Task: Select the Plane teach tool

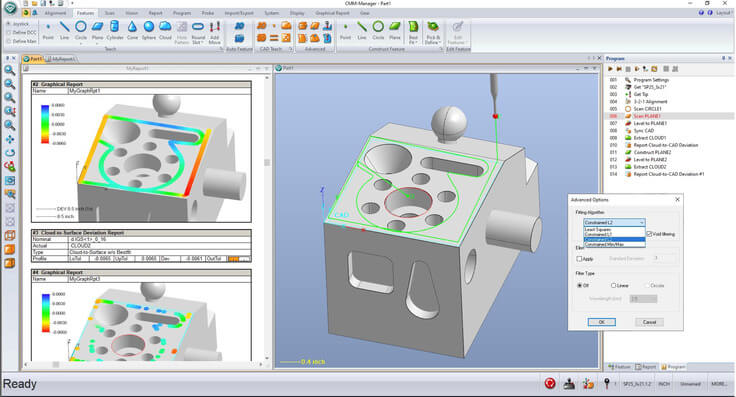Action: tap(97, 30)
